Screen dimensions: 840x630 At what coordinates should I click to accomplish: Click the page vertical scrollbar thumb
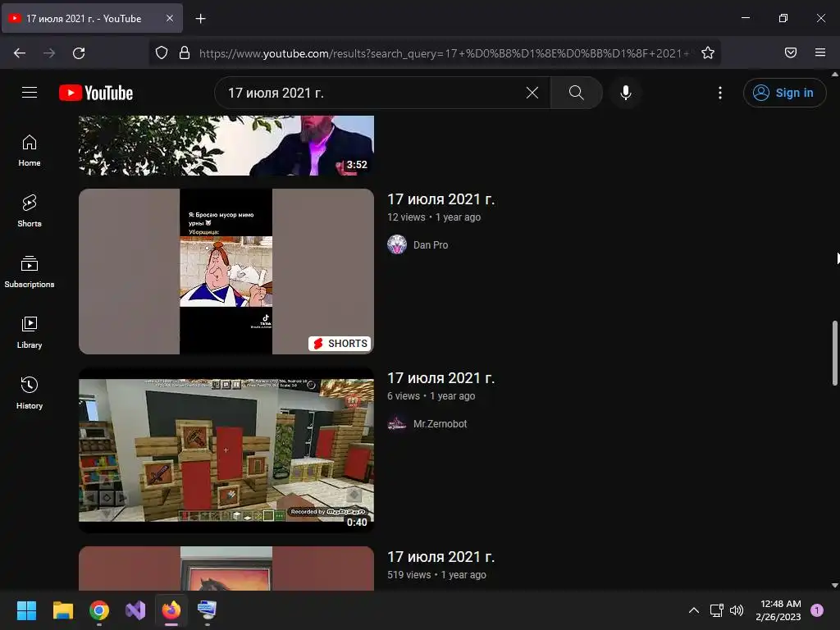click(x=834, y=353)
